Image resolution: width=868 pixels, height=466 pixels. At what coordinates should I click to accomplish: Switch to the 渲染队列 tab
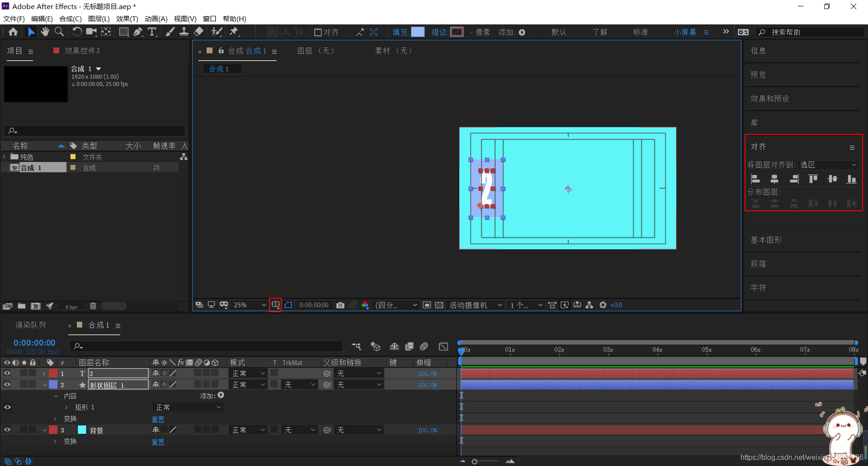pos(31,325)
